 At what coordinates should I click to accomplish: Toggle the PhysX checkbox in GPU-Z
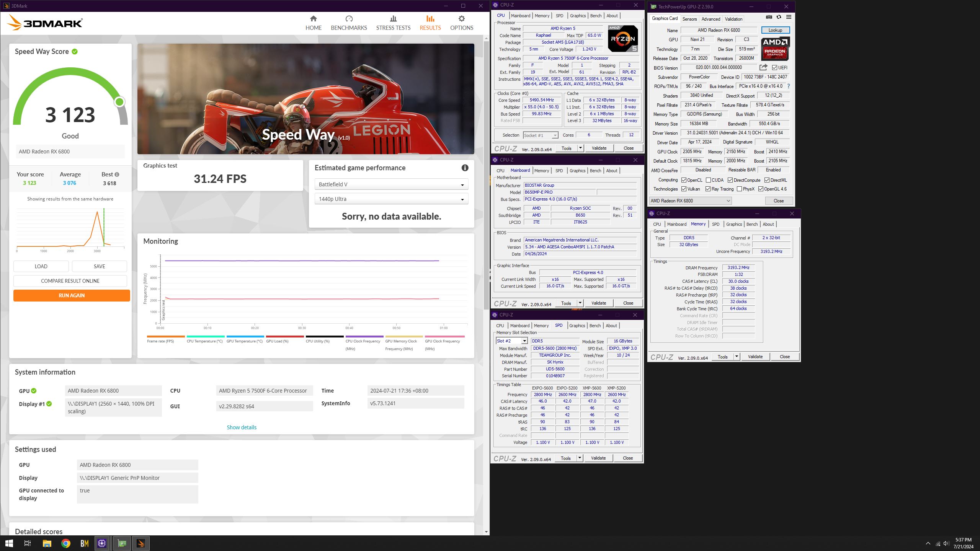(x=739, y=189)
